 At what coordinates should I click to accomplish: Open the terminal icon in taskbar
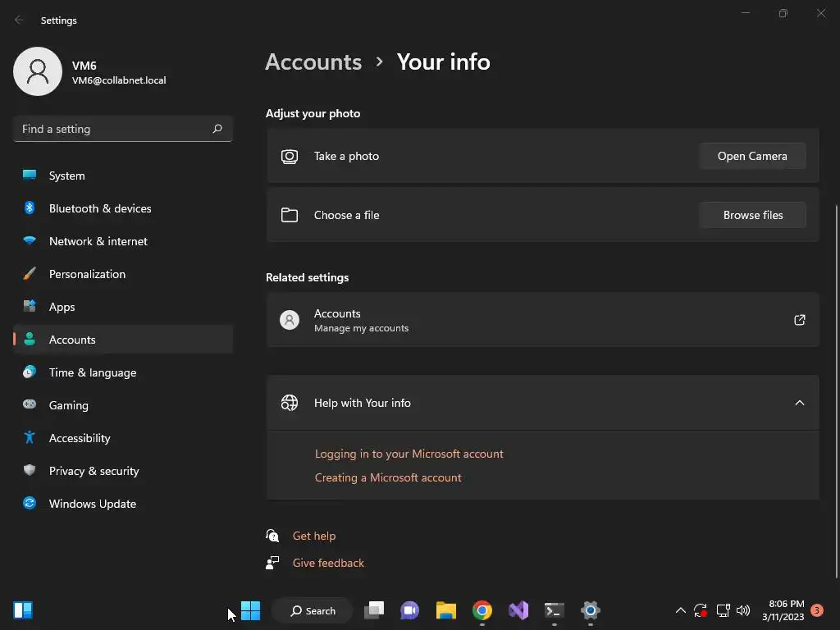(x=554, y=610)
